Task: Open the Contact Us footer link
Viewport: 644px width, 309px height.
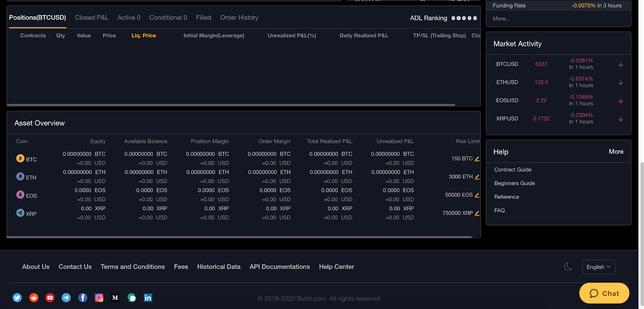Action: 75,267
